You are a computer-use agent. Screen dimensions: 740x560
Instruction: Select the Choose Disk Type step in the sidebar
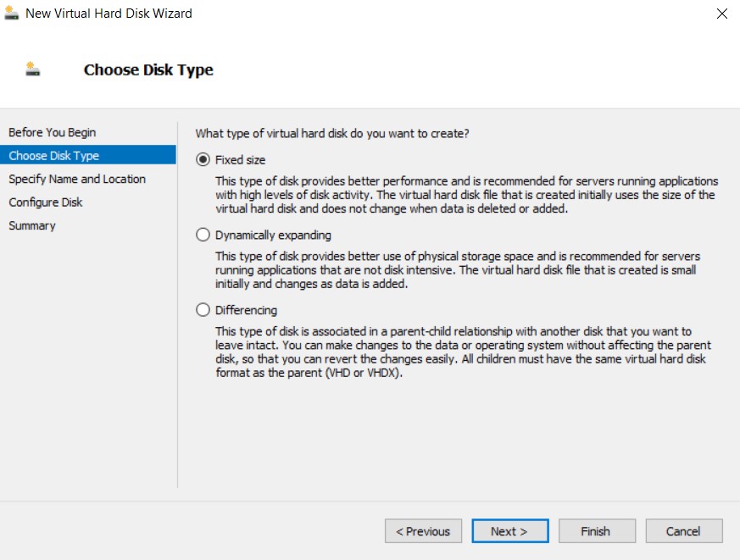click(54, 156)
